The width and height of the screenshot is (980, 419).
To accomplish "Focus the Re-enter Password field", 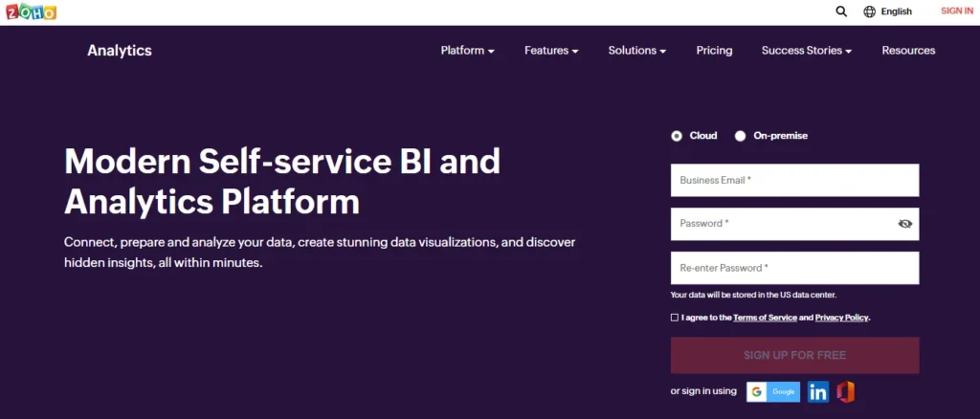I will (x=794, y=268).
